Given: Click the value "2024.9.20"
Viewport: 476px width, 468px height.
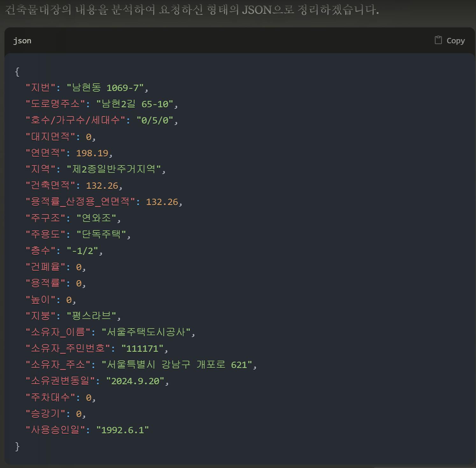Looking at the screenshot, I should 135,381.
